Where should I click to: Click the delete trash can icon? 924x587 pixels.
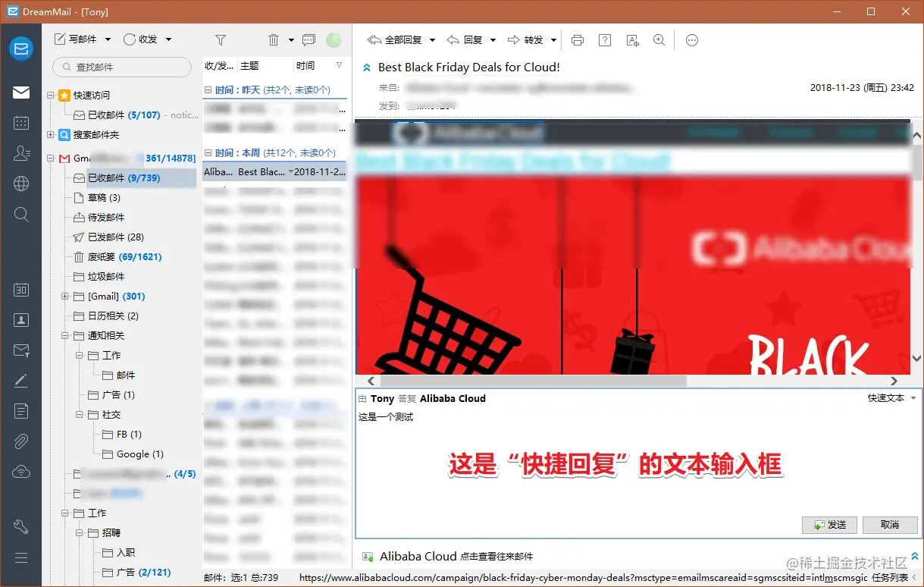pos(274,39)
